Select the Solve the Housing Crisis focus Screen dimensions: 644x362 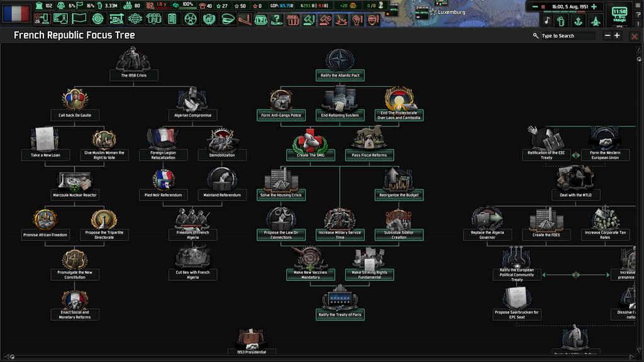pyautogui.click(x=281, y=184)
